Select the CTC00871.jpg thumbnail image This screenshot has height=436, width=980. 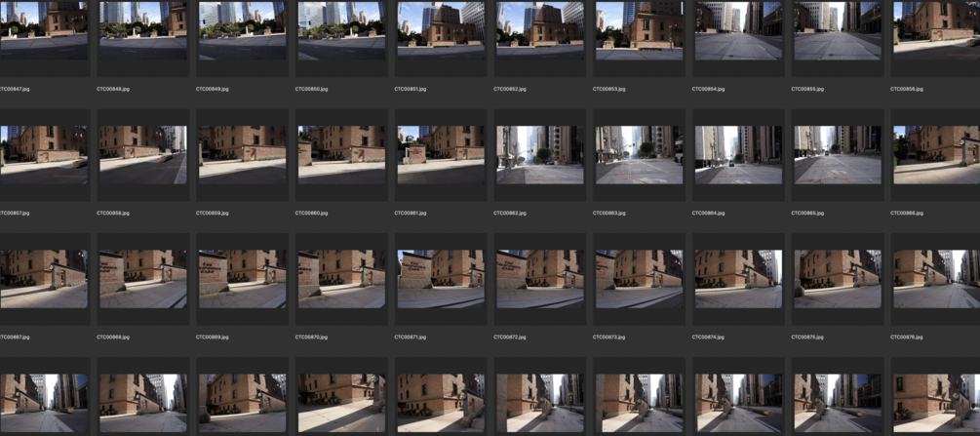(x=441, y=279)
